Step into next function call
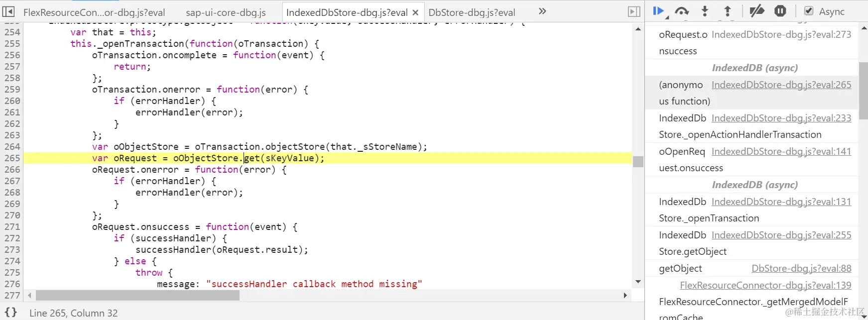868x320 pixels. (705, 11)
